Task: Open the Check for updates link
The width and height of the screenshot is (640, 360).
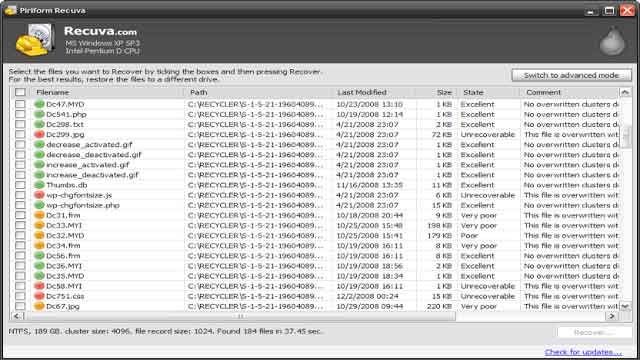Action: click(583, 352)
